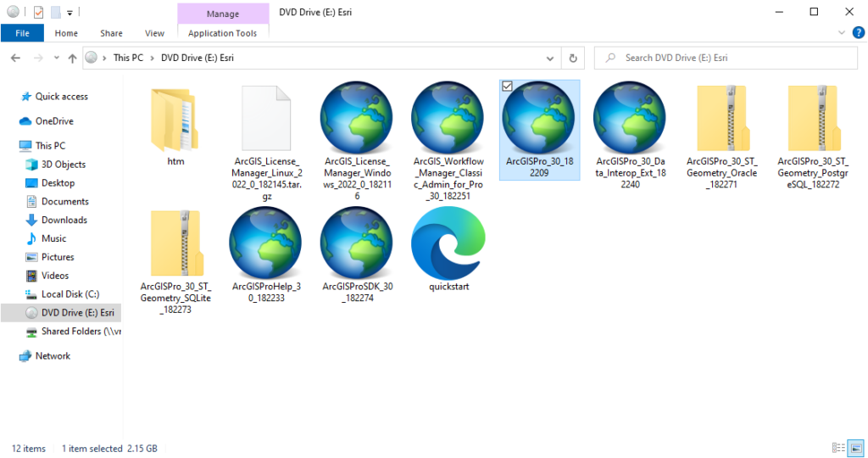Screen dimensions: 868x458
Task: Open Application Tools tab
Action: pos(223,33)
